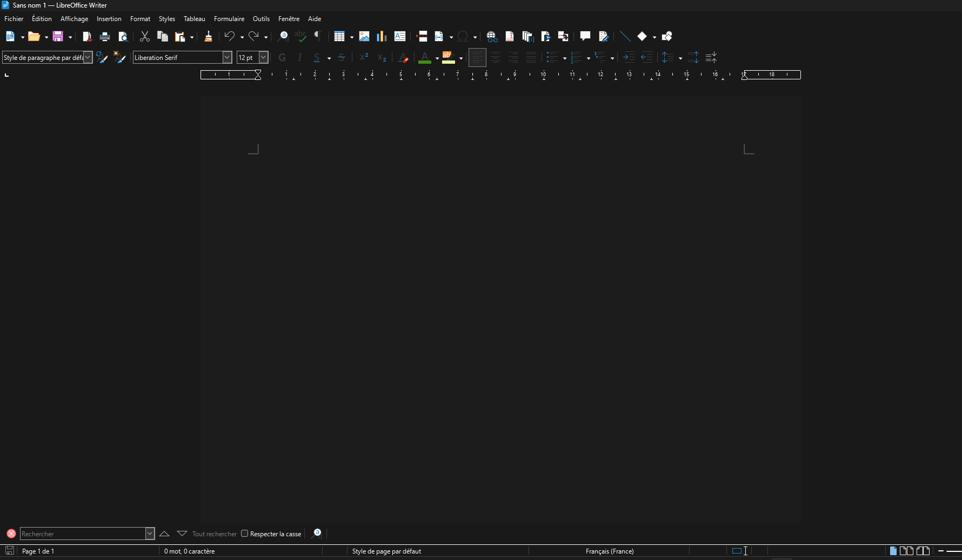Open the Liberation Serif font dropdown
The width and height of the screenshot is (962, 560).
[227, 57]
